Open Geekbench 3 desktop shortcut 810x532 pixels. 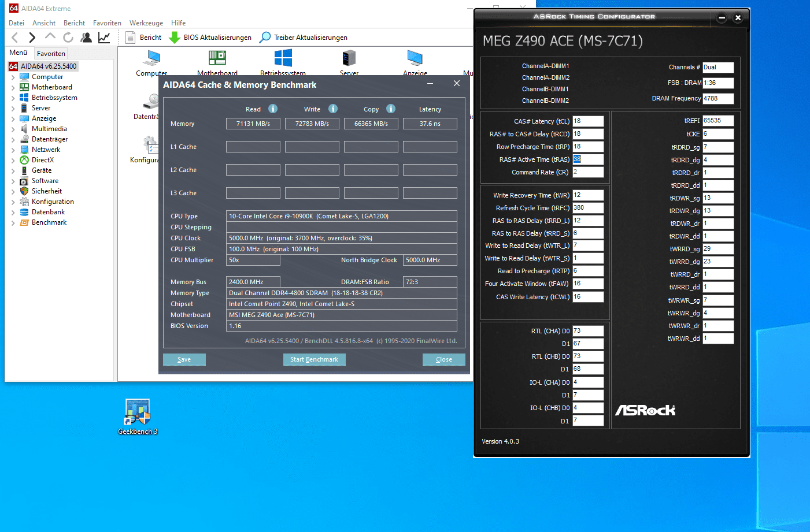138,416
